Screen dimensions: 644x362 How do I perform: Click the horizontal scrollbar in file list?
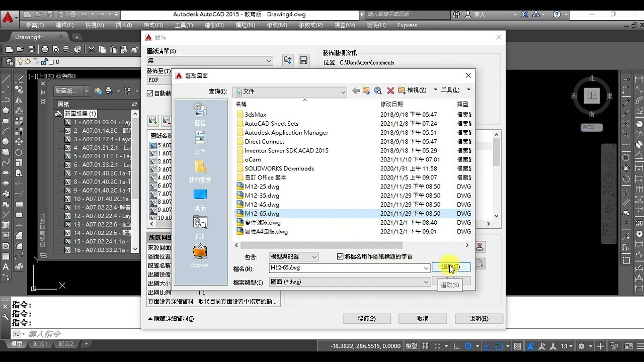[x=322, y=245]
